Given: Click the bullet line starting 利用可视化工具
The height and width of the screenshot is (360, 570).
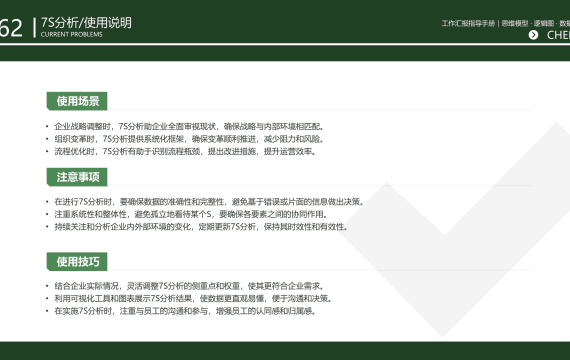Looking at the screenshot, I should tap(193, 299).
